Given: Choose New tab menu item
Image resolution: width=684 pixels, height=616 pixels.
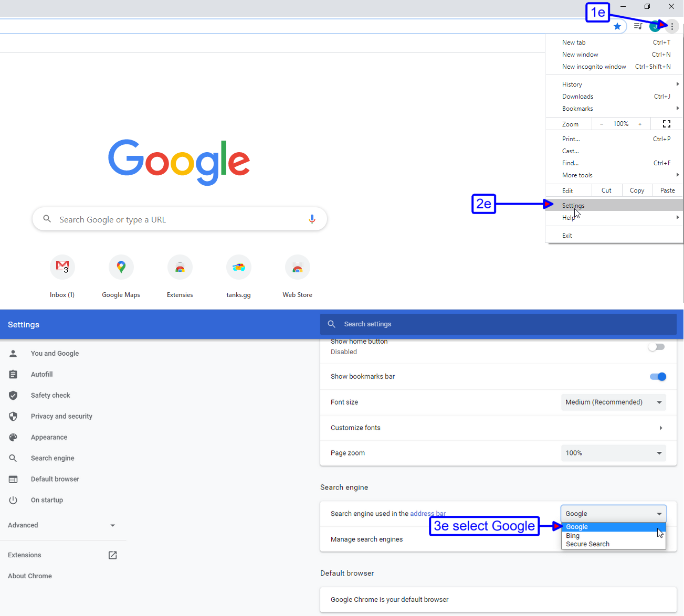Looking at the screenshot, I should pos(614,43).
